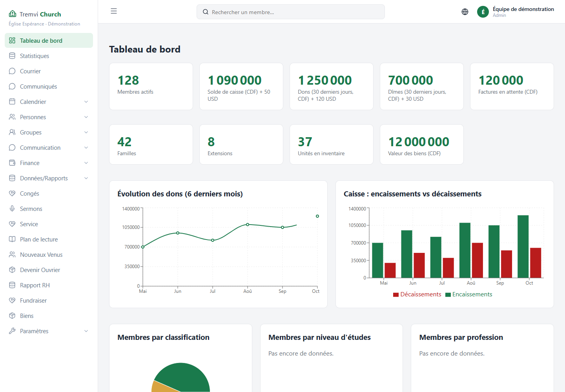Click the Courrier chat bubble icon
Viewport: 565px width, 392px height.
point(12,71)
